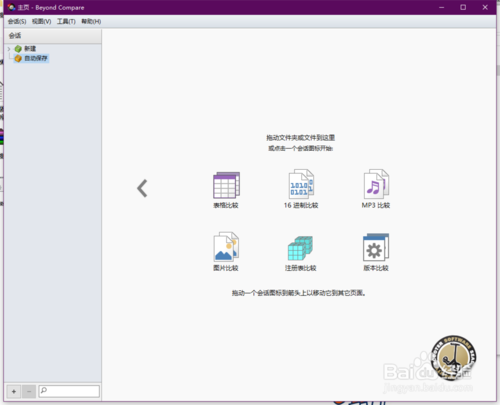Go to previous session icons page arrow
This screenshot has height=405, width=500.
(x=142, y=188)
